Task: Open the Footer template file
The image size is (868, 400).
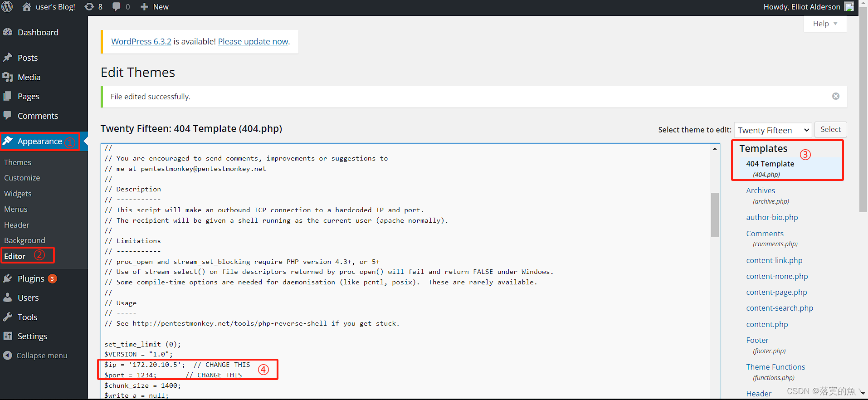Action: click(757, 340)
